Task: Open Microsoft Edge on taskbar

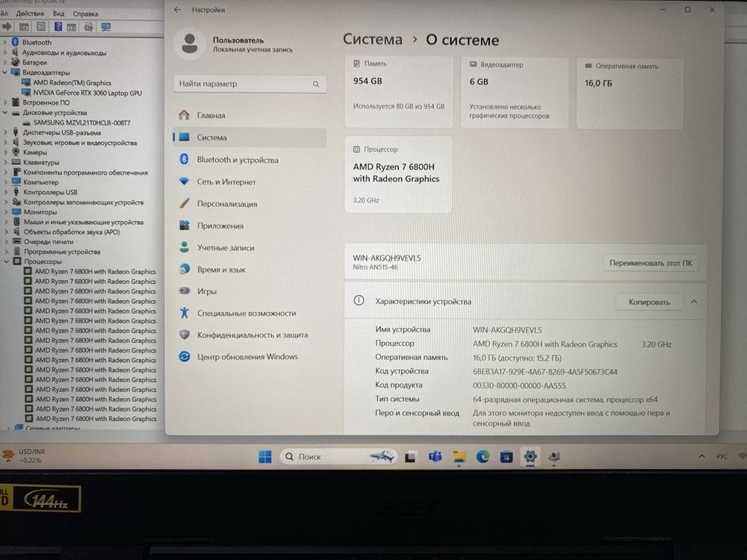Action: pyautogui.click(x=483, y=457)
